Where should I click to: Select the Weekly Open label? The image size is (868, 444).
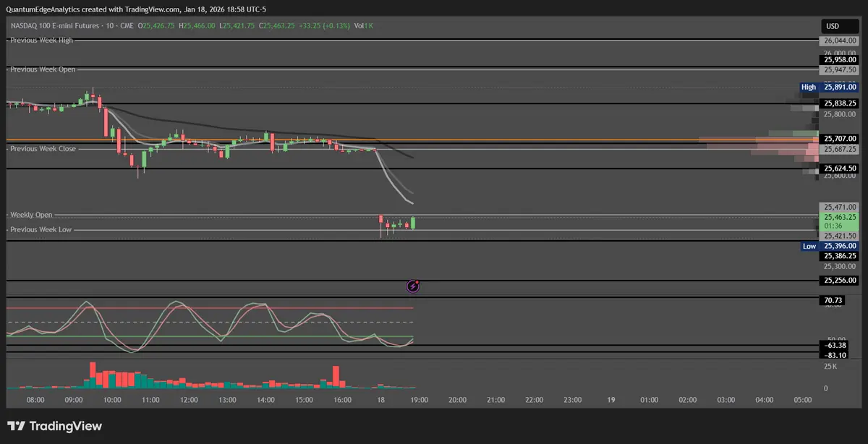click(31, 215)
